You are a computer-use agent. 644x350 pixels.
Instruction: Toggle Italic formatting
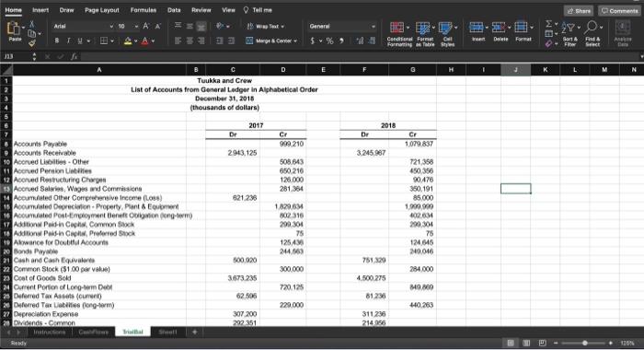pyautogui.click(x=68, y=41)
